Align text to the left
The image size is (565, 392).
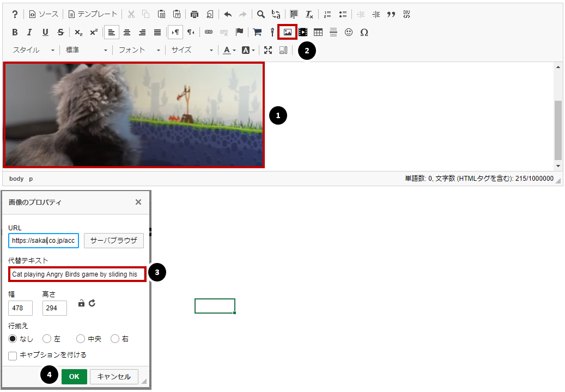coord(112,33)
